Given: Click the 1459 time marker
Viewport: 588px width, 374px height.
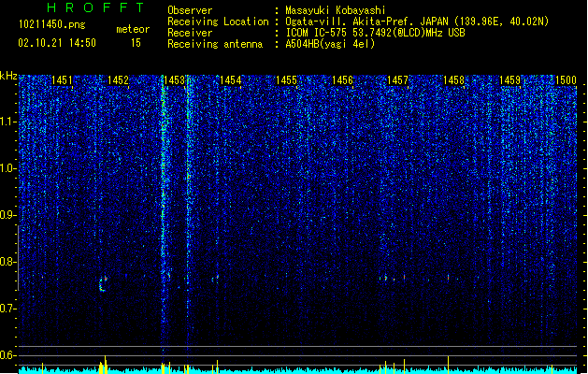Looking at the screenshot, I should click(x=510, y=80).
